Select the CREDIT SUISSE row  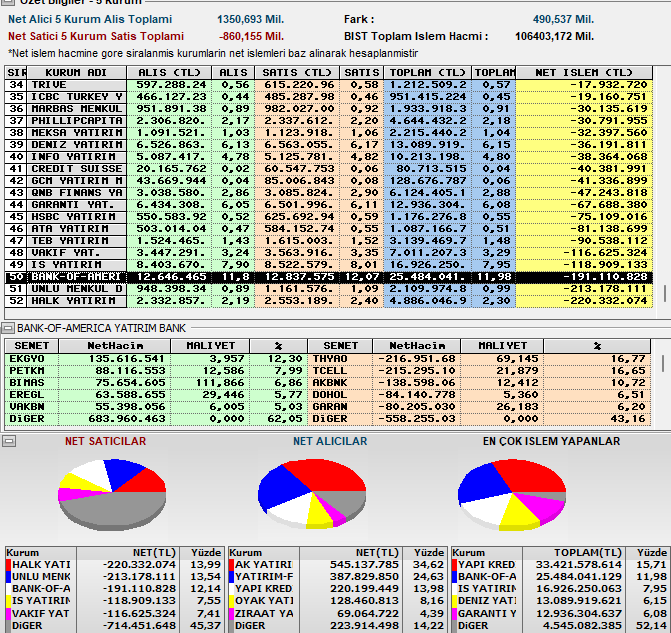[329, 169]
